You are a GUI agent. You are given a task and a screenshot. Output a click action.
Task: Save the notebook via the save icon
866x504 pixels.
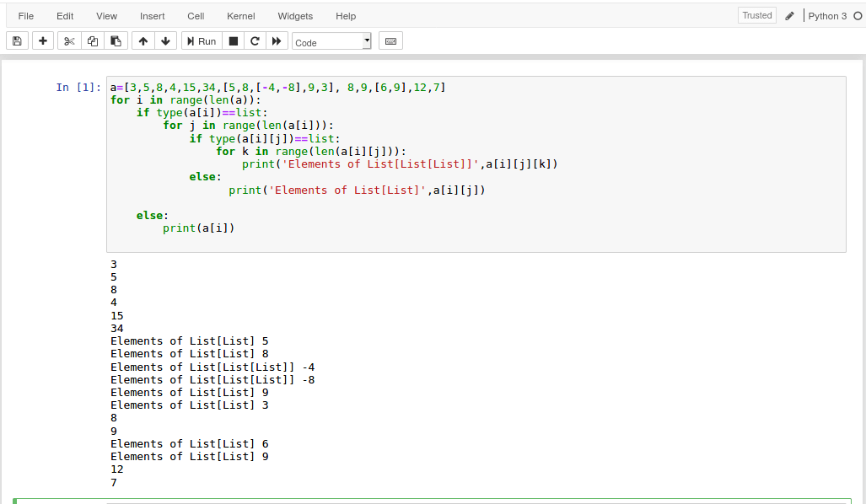click(x=17, y=40)
